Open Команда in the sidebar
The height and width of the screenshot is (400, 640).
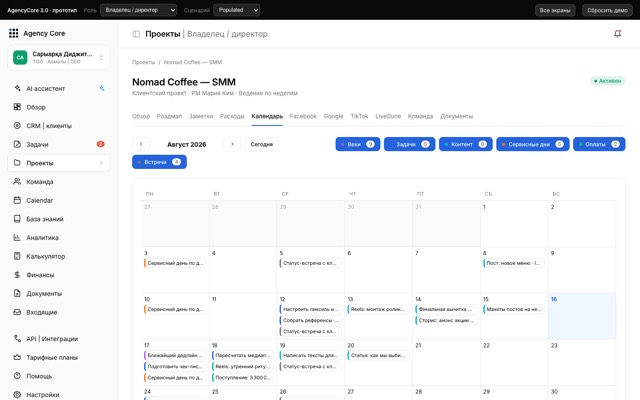click(x=58, y=182)
